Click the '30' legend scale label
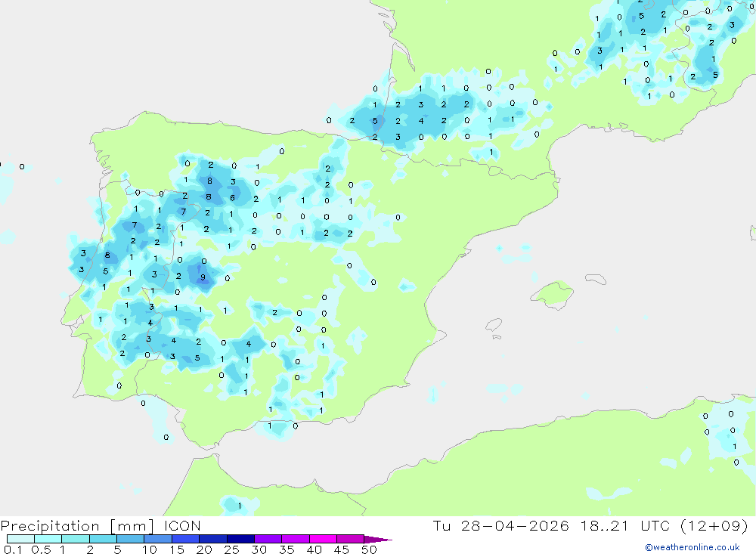Screen dimensions: 756x554 click(259, 549)
